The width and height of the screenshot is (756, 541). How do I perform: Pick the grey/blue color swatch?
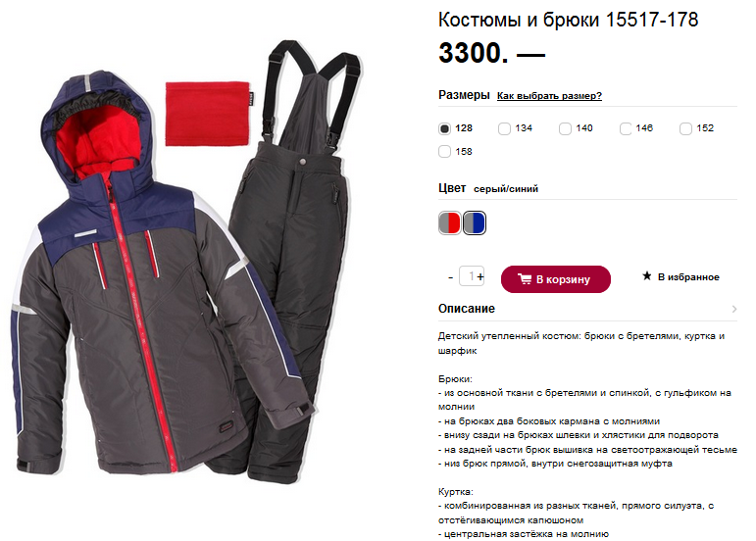click(475, 223)
